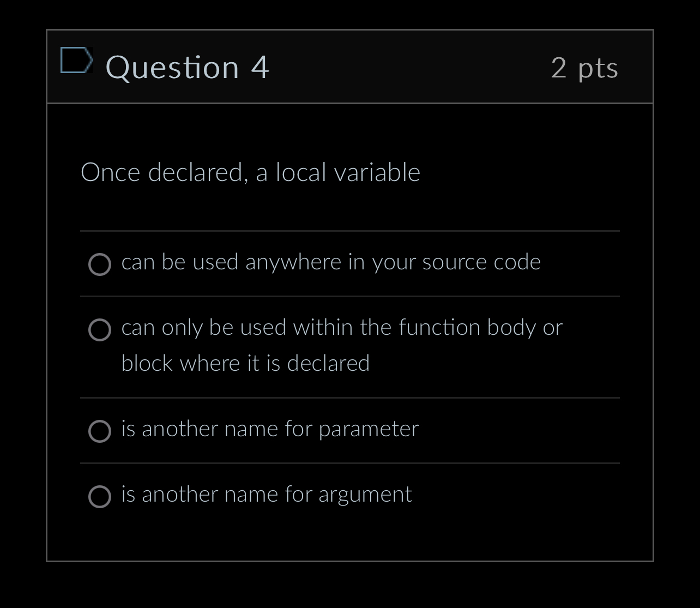Click the separator below 'is another name for parameter'
The height and width of the screenshot is (608, 700).
350,463
